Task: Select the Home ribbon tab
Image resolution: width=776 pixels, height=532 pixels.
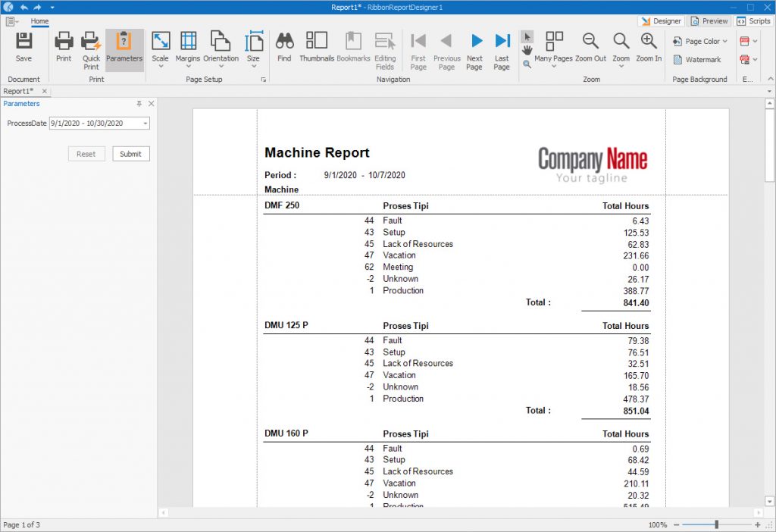Action: tap(39, 21)
